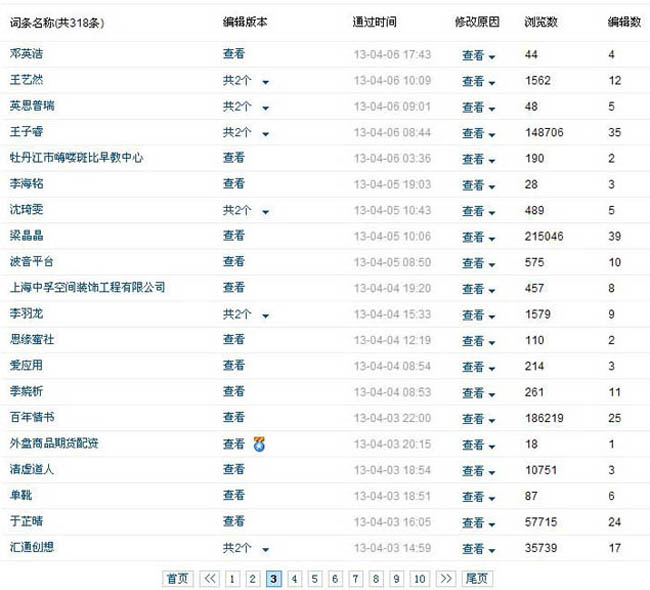The width and height of the screenshot is (650, 590).
Task: Expand 共2个 versions for 王子睿
Action: (x=245, y=132)
